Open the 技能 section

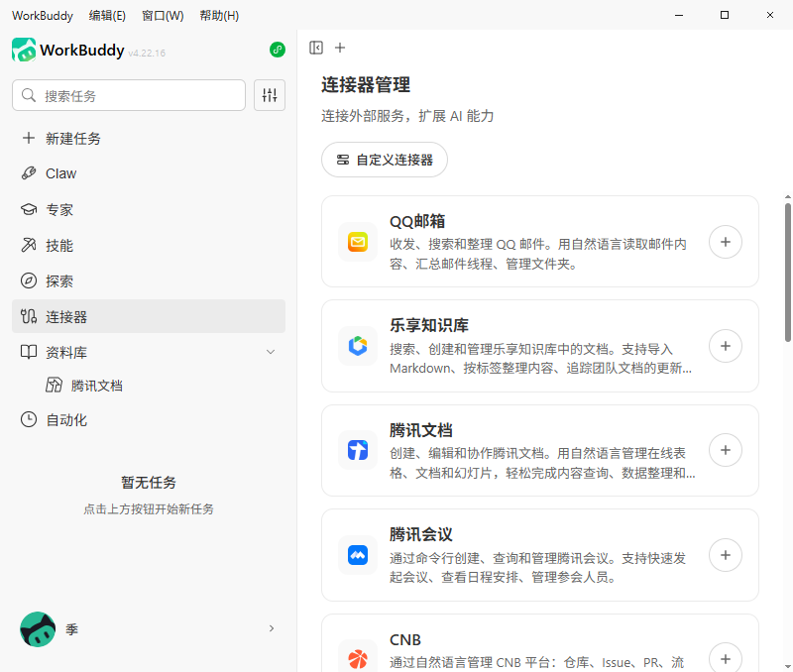(x=149, y=245)
